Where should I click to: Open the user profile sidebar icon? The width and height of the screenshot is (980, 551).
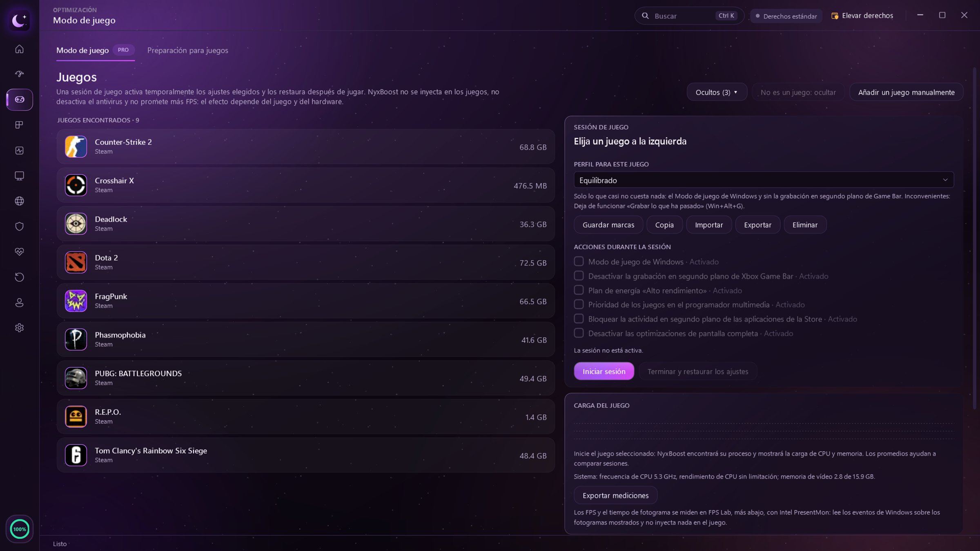[x=19, y=302]
